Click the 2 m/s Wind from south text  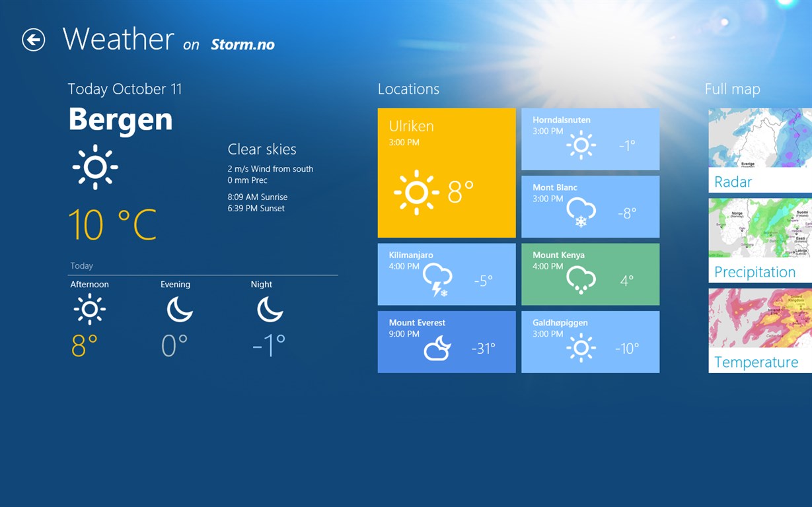[x=270, y=169]
